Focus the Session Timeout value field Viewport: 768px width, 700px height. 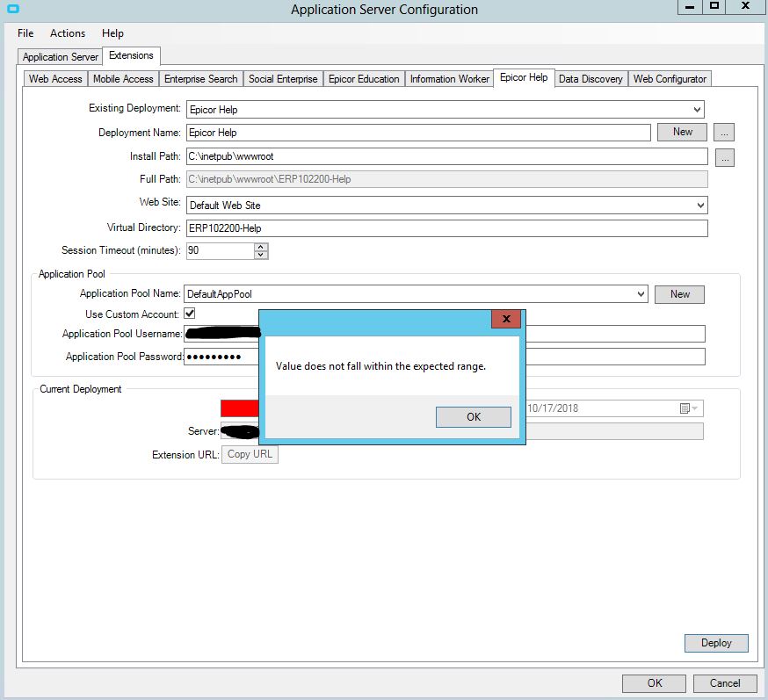click(x=221, y=250)
